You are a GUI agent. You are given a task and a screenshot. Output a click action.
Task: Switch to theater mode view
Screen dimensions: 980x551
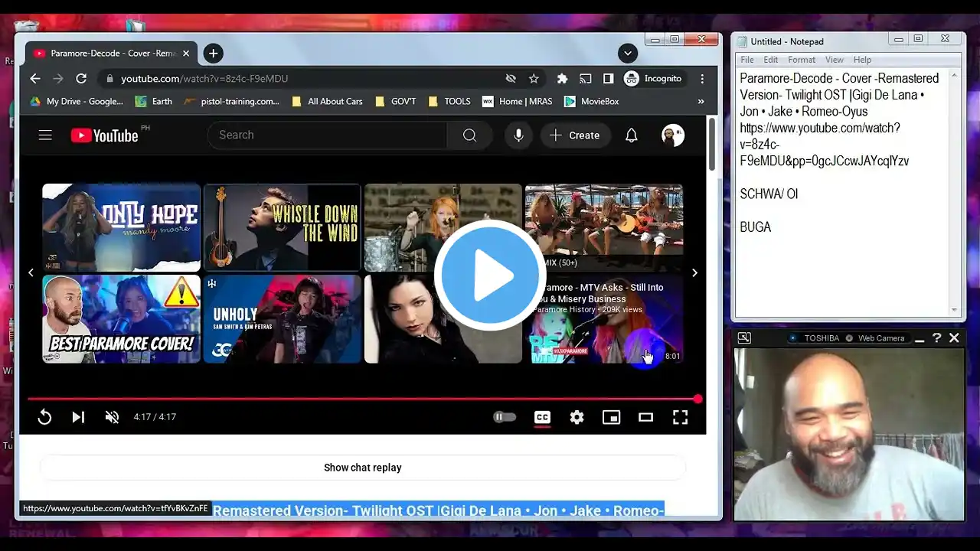[645, 417]
